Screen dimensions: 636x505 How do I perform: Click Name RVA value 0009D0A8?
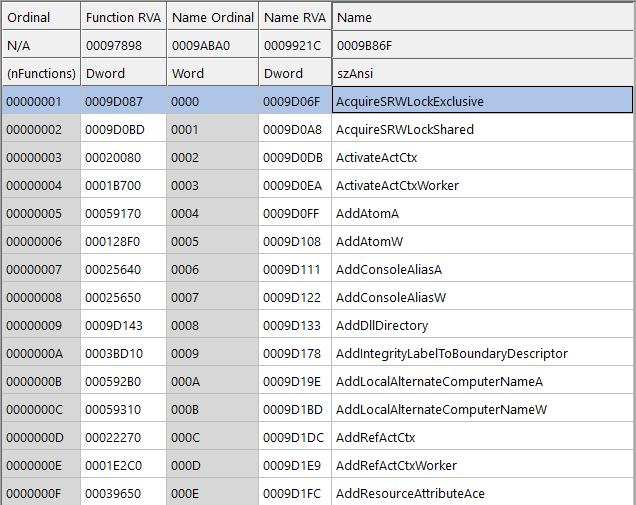[295, 129]
